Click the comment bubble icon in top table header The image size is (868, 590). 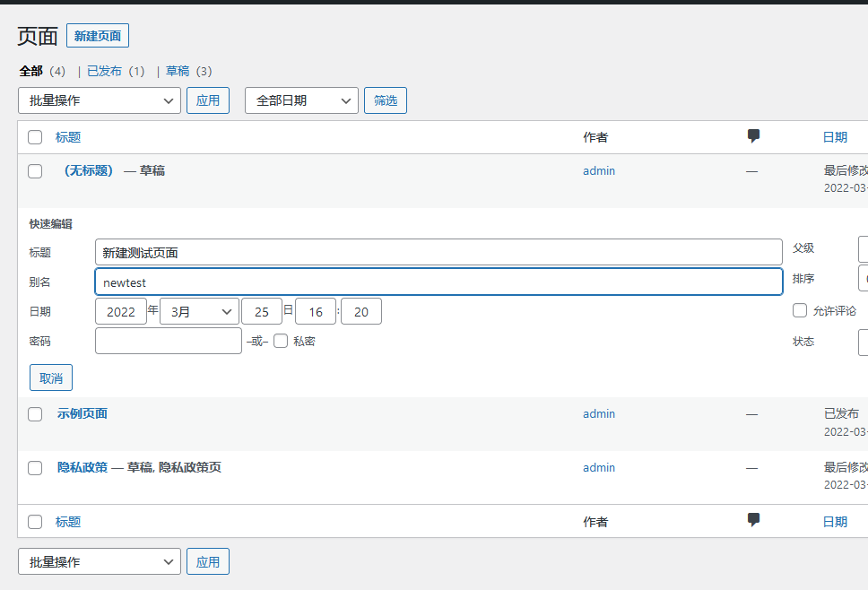pos(753,134)
